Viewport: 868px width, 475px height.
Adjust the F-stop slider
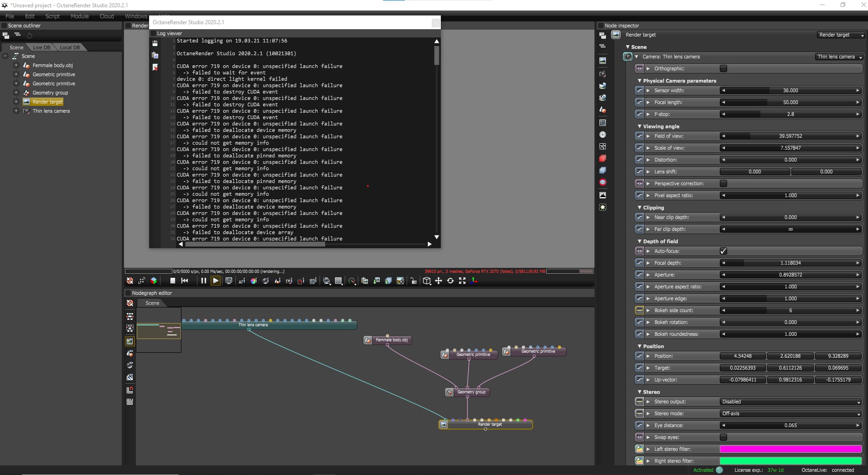pyautogui.click(x=791, y=114)
